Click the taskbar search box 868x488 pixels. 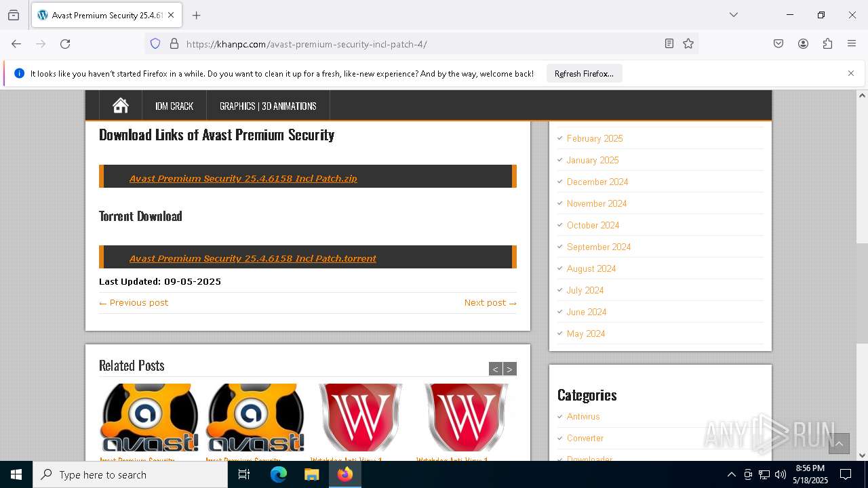coord(130,474)
